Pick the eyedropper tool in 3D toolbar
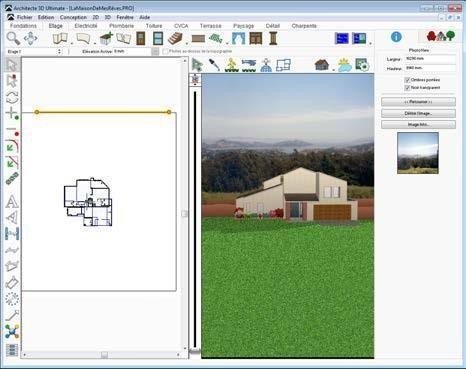This screenshot has width=466, height=369. (x=214, y=65)
